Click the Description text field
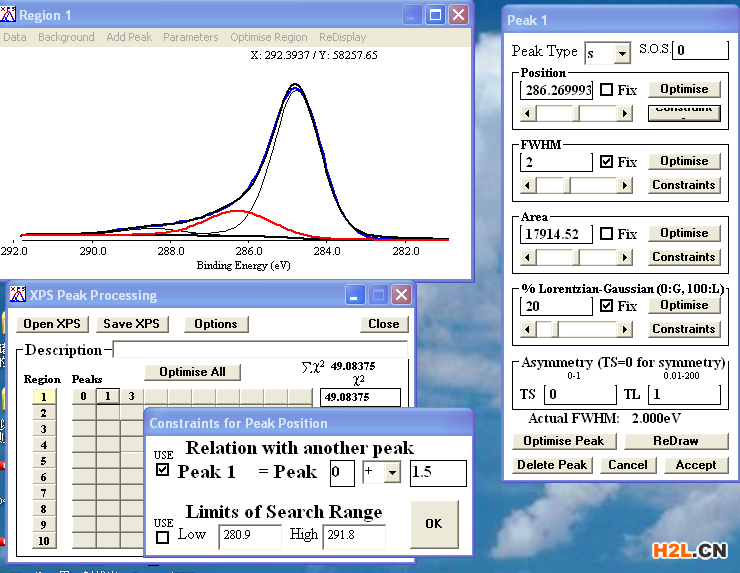 pyautogui.click(x=260, y=350)
